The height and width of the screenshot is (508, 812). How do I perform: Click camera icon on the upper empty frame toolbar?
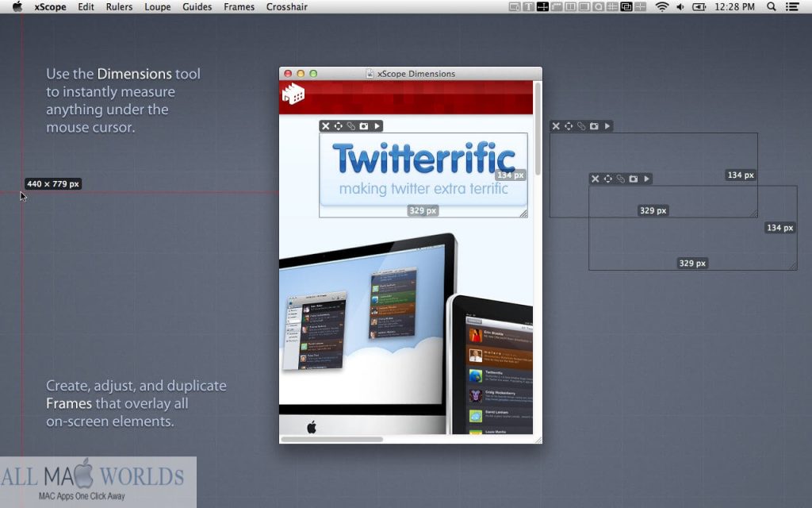point(595,126)
